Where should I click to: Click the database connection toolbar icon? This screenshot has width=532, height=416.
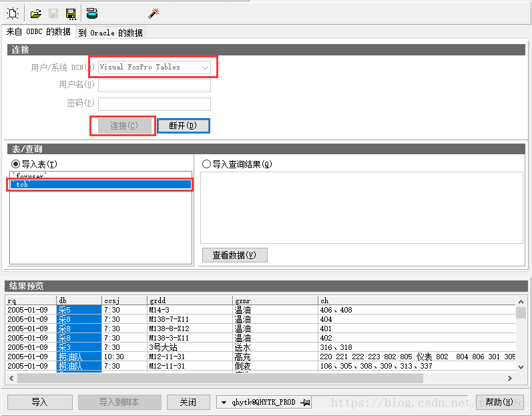pos(92,13)
